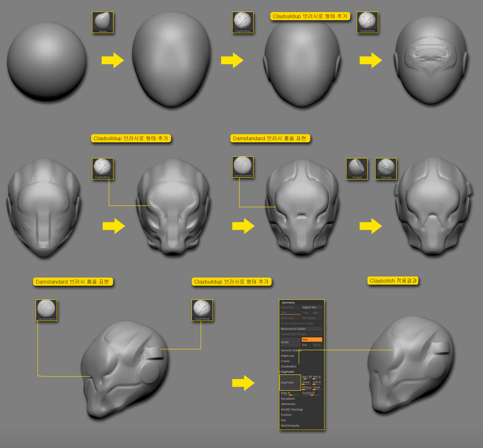Open the Modify Topology section
Image resolution: width=483 pixels, height=448 pixels.
292,409
